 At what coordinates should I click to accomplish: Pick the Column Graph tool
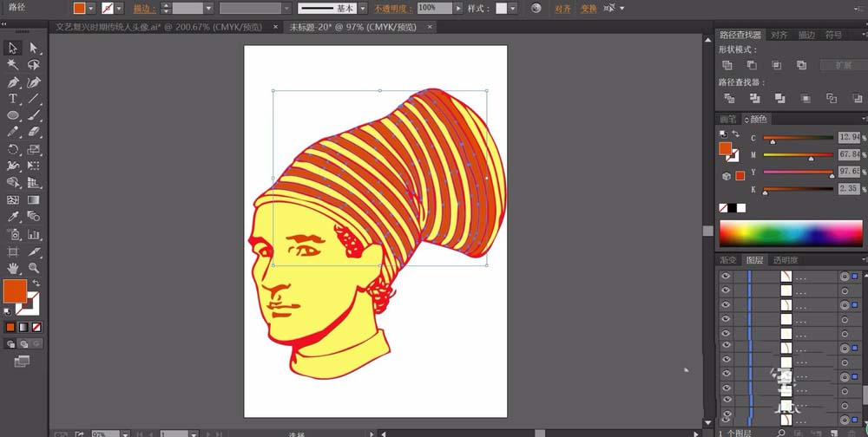pyautogui.click(x=34, y=234)
